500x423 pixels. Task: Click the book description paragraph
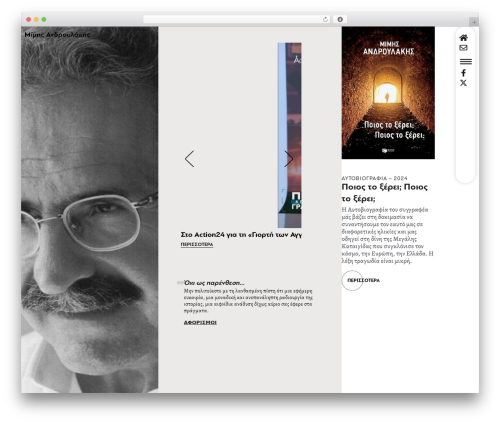(x=388, y=235)
